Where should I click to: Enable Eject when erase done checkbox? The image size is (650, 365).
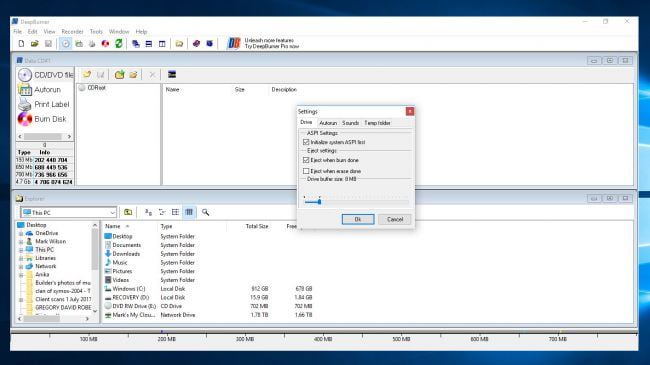[x=306, y=171]
